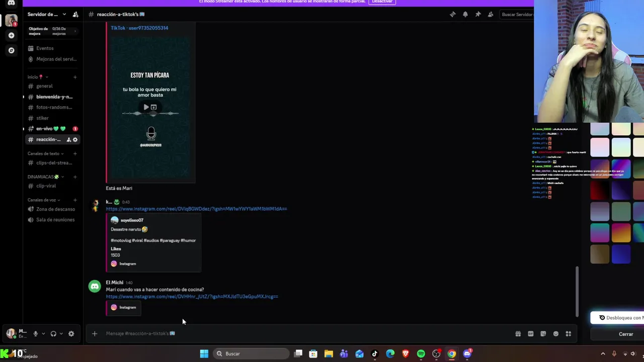644x362 pixels.
Task: Open headphone output options arrow
Action: [61, 334]
